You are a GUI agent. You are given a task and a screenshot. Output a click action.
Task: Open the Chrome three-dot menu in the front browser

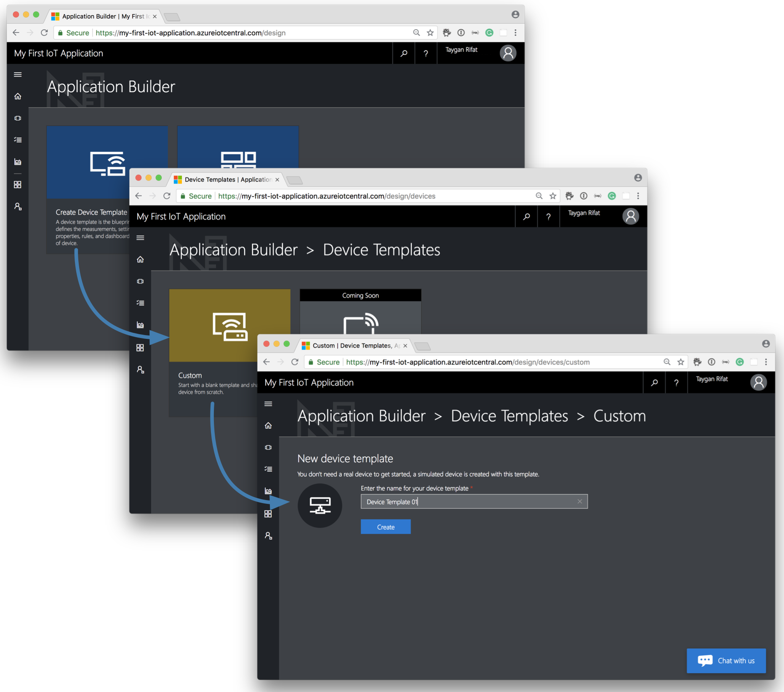(766, 362)
